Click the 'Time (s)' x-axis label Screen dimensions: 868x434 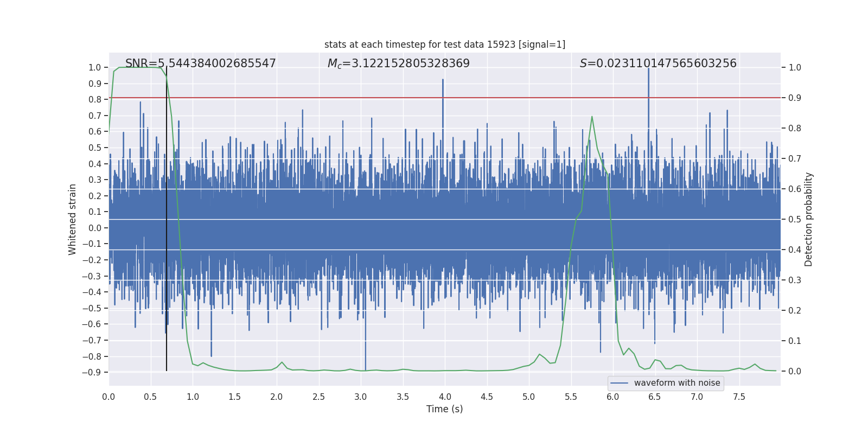click(x=444, y=409)
